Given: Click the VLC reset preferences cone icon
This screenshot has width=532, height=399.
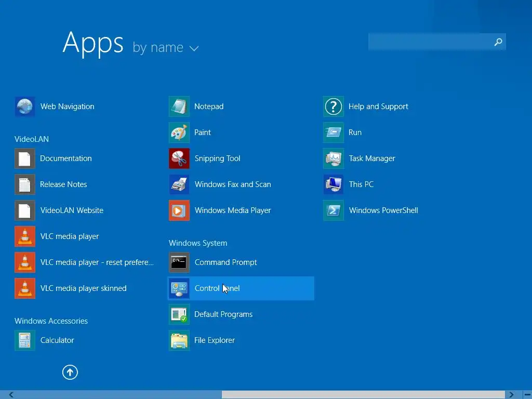Looking at the screenshot, I should point(25,262).
